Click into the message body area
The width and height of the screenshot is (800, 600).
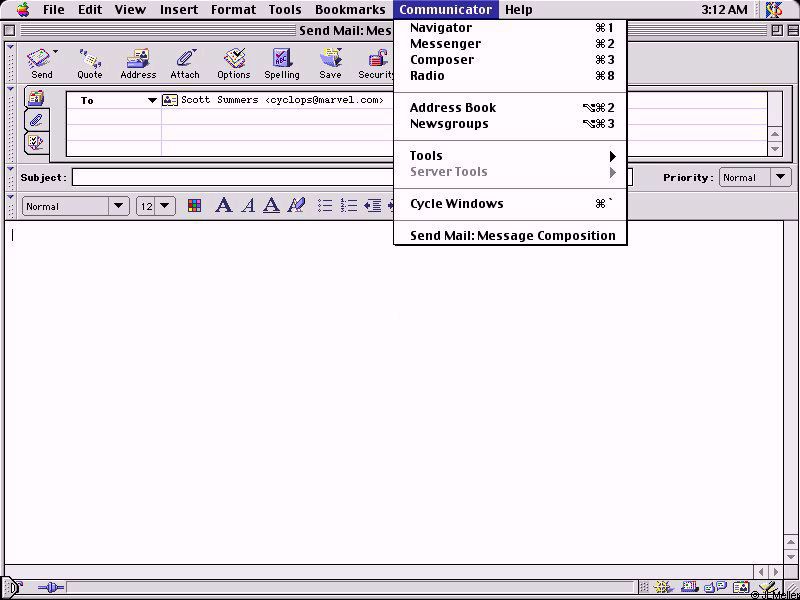pos(394,392)
